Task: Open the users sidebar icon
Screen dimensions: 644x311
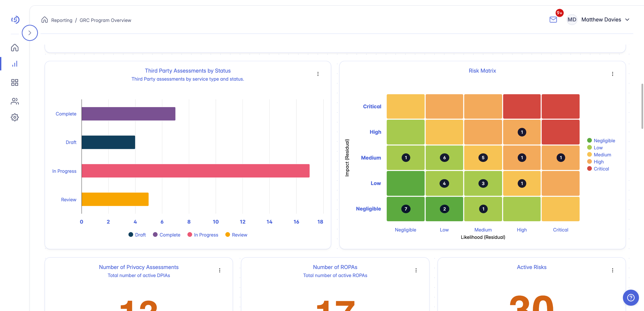Action: 15,101
